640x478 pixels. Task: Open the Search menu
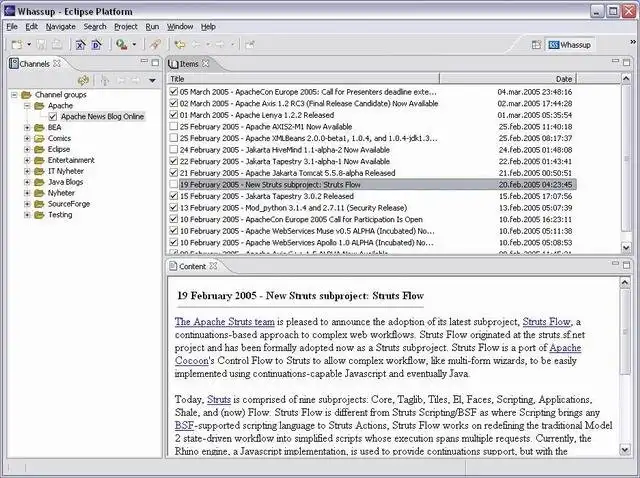[95, 27]
